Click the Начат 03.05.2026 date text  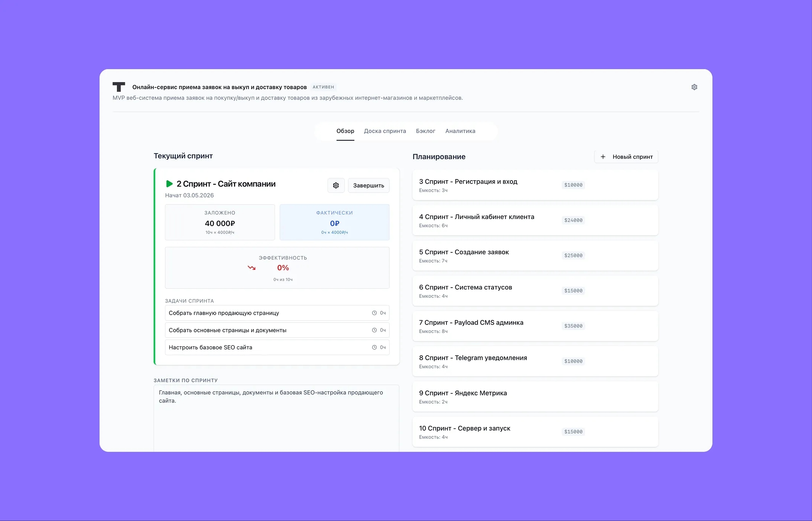pyautogui.click(x=189, y=195)
